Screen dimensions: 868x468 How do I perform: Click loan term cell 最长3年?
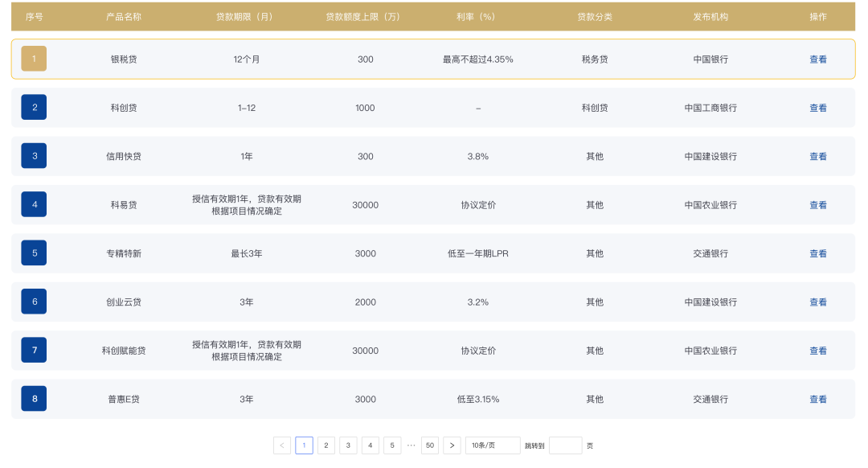[x=247, y=253]
